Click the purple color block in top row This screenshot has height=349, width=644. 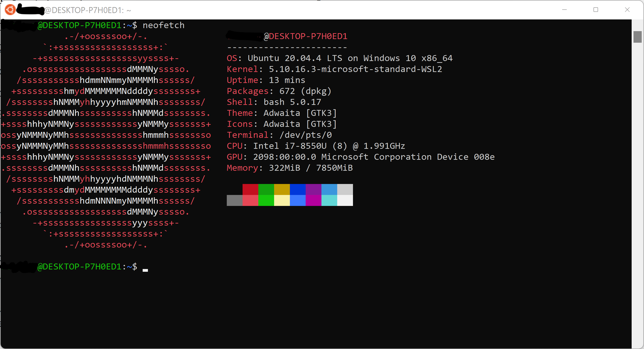pos(313,189)
